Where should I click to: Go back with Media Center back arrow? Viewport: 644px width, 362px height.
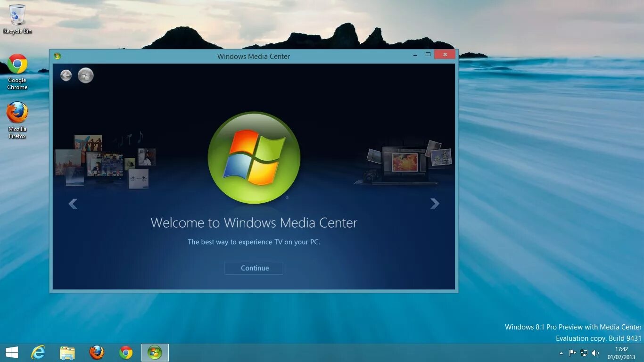(x=66, y=75)
